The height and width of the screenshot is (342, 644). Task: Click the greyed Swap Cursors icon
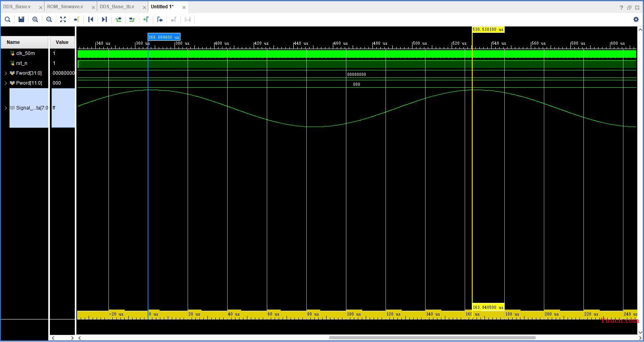pos(188,19)
